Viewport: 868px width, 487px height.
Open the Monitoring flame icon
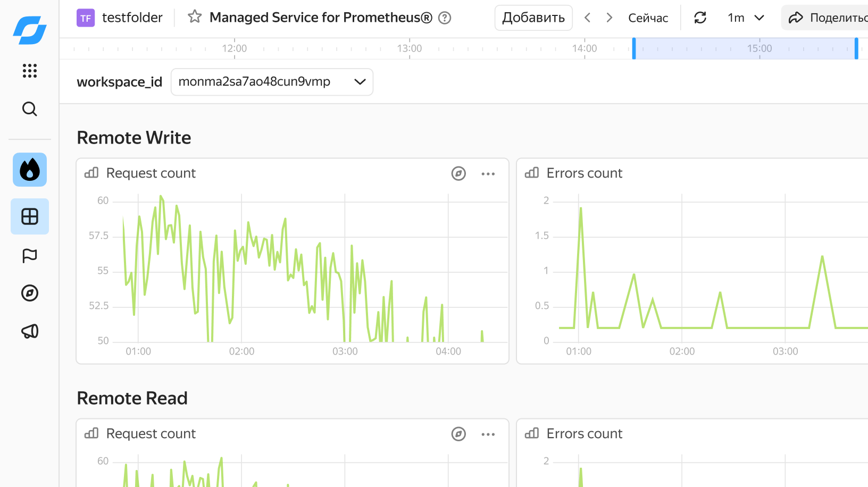click(30, 170)
